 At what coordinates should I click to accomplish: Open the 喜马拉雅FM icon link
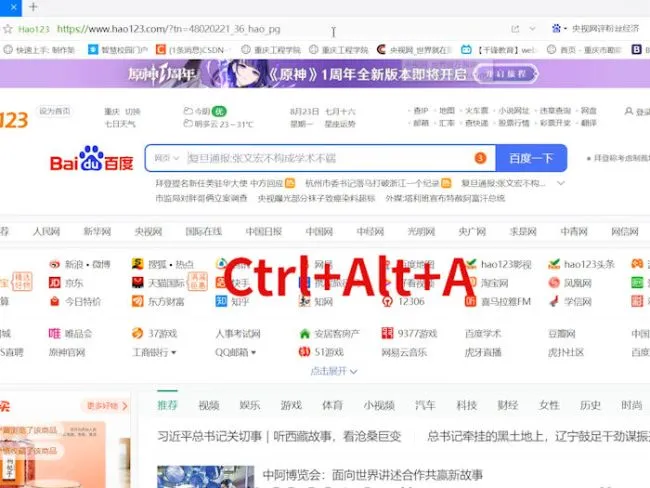tap(471, 301)
